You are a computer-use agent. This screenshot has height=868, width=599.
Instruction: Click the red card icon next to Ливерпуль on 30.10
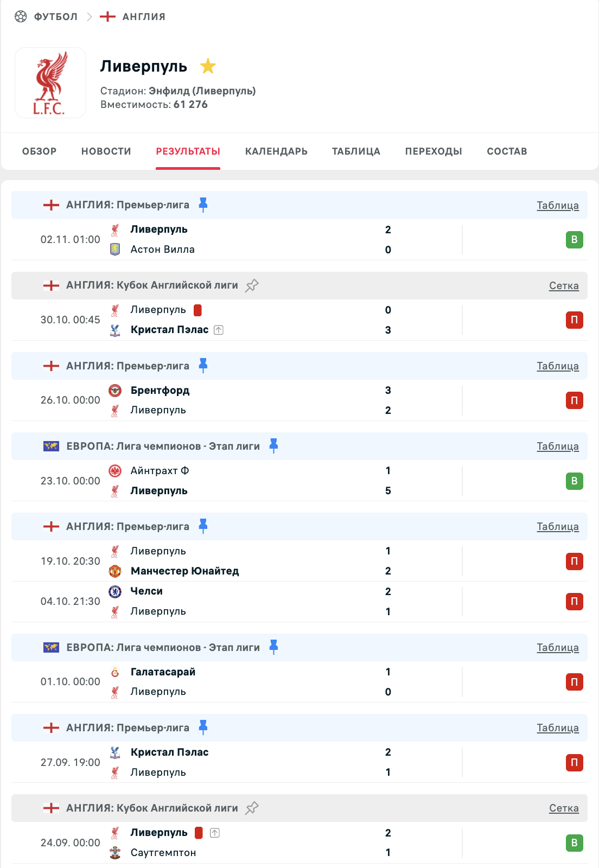pos(197,310)
